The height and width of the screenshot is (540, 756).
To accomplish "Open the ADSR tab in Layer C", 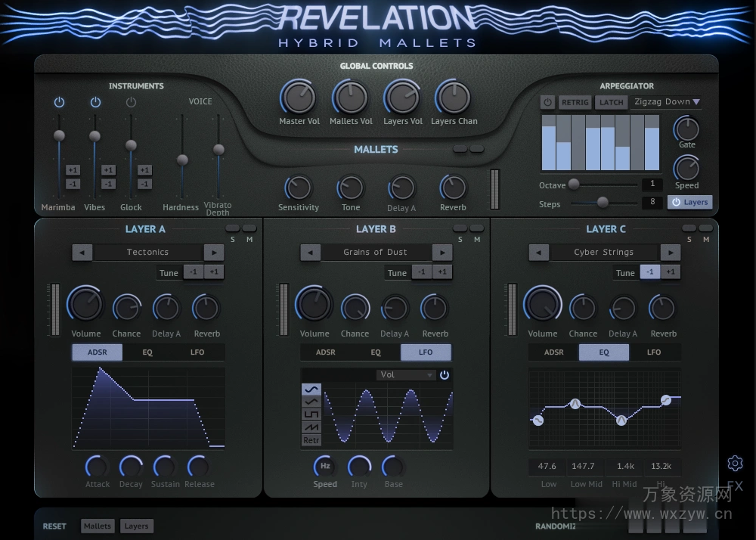I will coord(553,352).
